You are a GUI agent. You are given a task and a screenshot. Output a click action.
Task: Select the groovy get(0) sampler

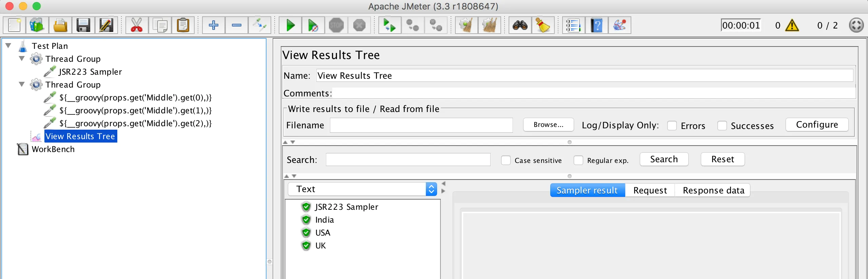[x=135, y=97]
